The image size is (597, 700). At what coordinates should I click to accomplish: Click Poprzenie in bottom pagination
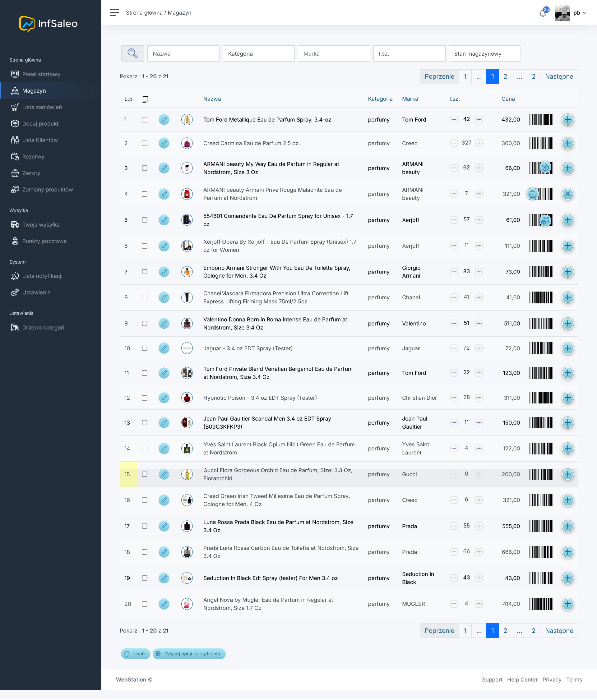coord(439,631)
